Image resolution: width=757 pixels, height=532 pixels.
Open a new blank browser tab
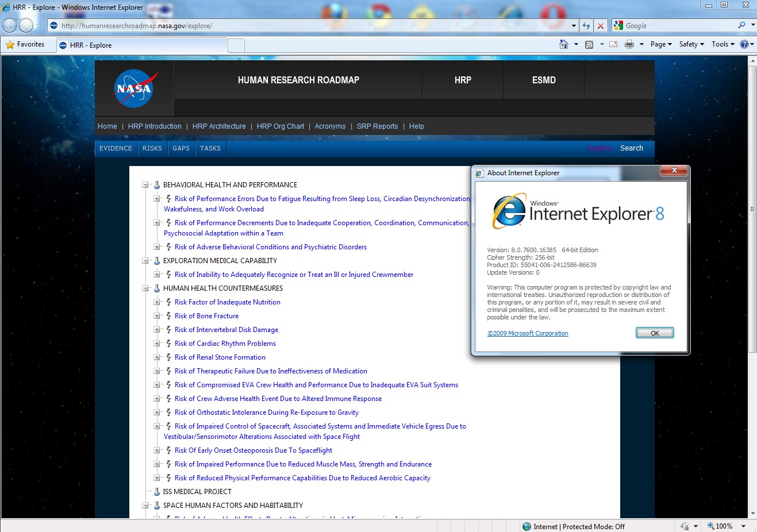pos(236,45)
